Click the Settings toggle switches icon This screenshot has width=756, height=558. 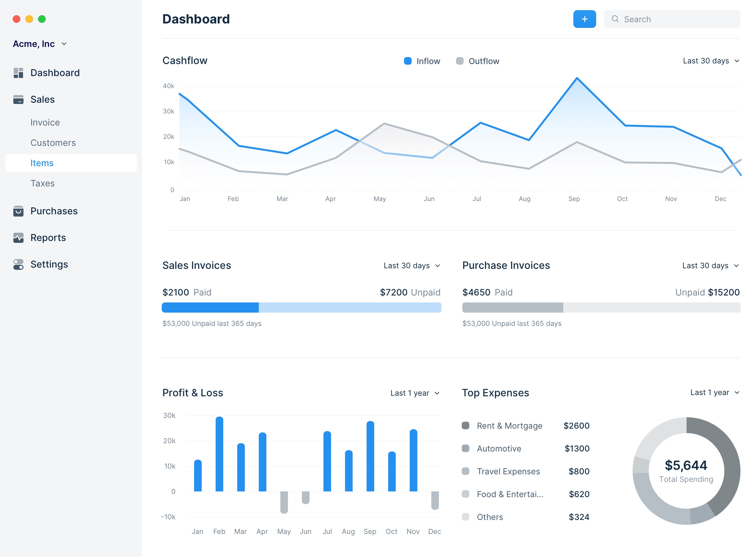tap(18, 265)
